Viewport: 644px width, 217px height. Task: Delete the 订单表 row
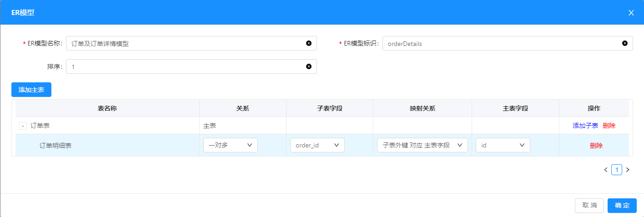click(609, 126)
